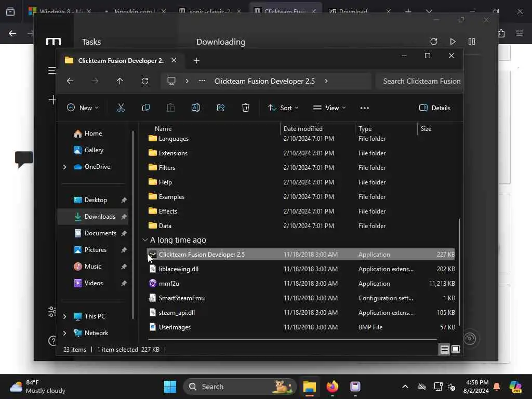Image resolution: width=532 pixels, height=399 pixels.
Task: Open the View dropdown menu
Action: [329, 108]
